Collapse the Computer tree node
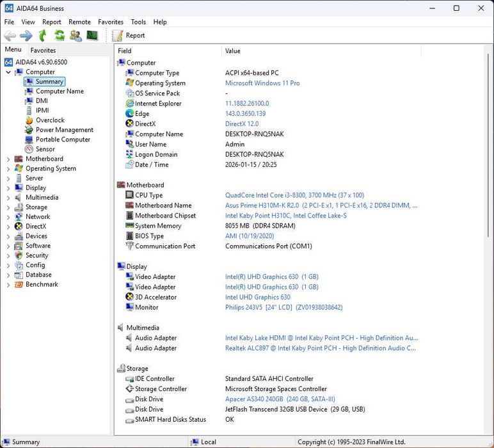The height and width of the screenshot is (448, 494). click(8, 72)
